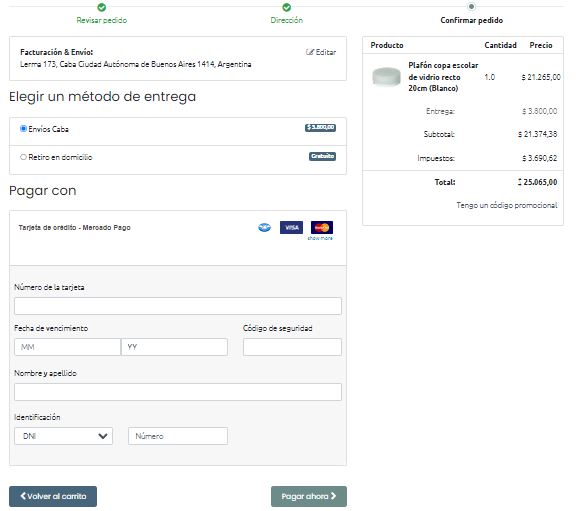Focus the Número de la tarjeta field

coord(178,306)
